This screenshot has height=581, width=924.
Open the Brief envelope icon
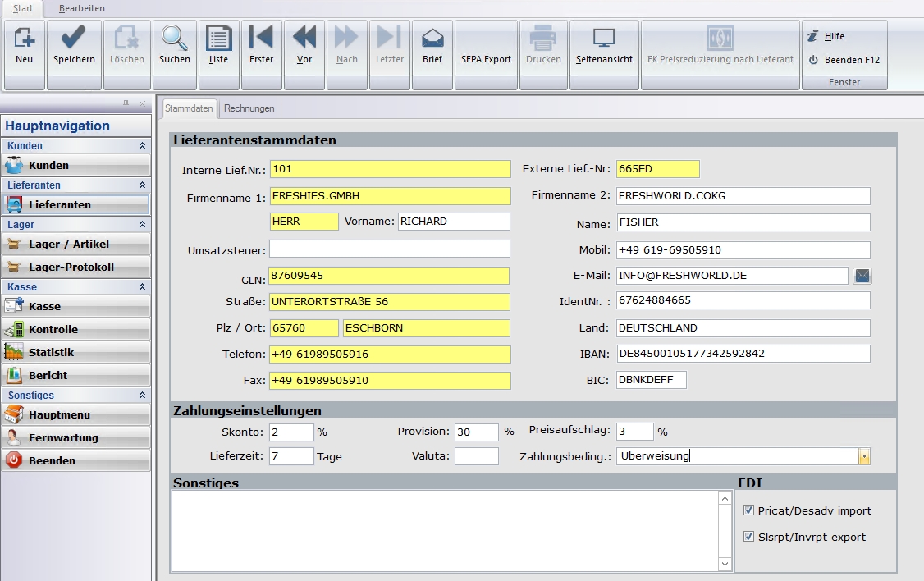point(432,46)
